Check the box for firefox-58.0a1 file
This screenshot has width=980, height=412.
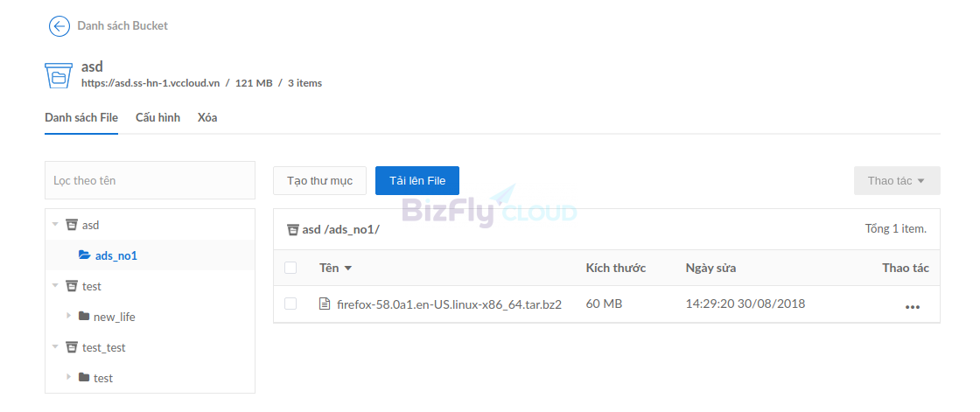(x=290, y=304)
